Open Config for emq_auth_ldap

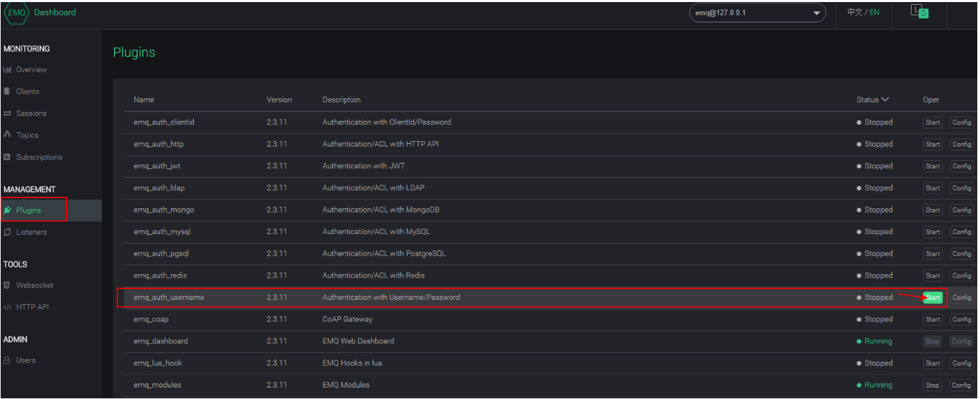pos(962,188)
